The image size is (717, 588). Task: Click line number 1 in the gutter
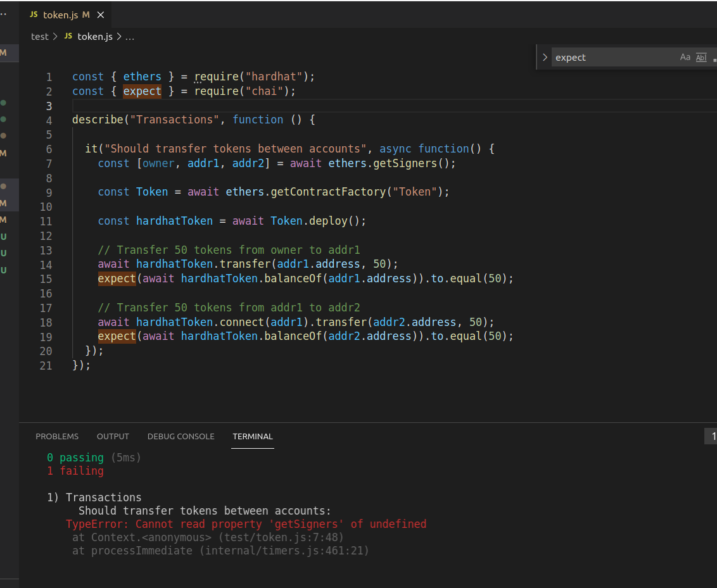(x=49, y=77)
